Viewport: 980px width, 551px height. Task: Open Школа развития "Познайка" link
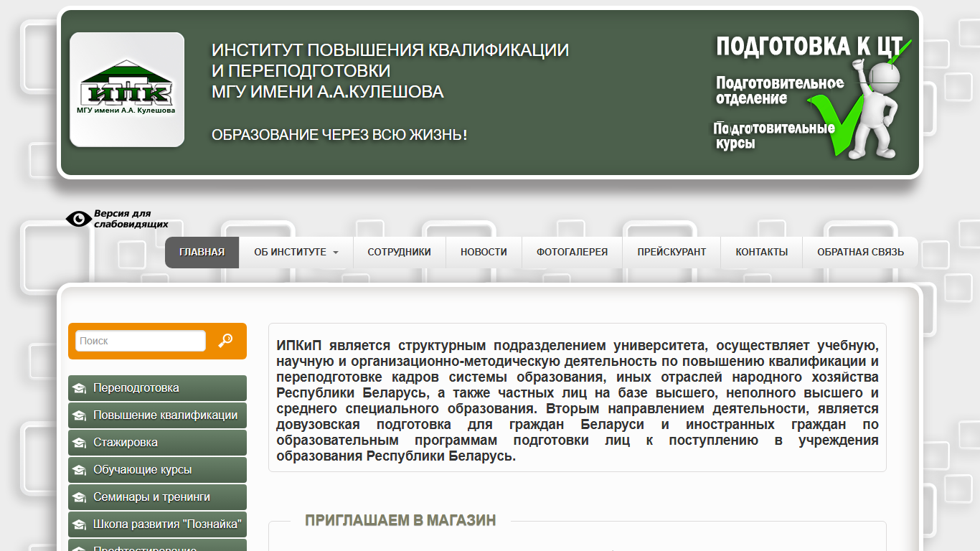pyautogui.click(x=157, y=524)
